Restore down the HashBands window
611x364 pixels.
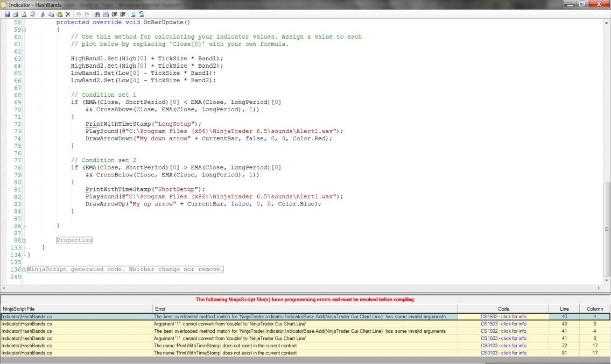point(582,4)
